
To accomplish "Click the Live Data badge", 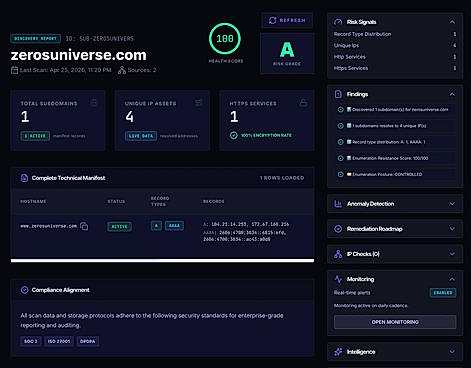I will pyautogui.click(x=141, y=136).
